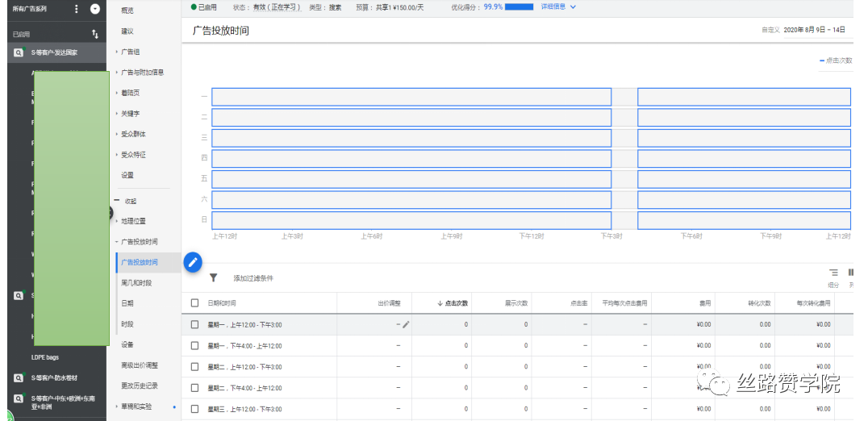Click the 点击率 column header
The width and height of the screenshot is (868, 421).
579,303
